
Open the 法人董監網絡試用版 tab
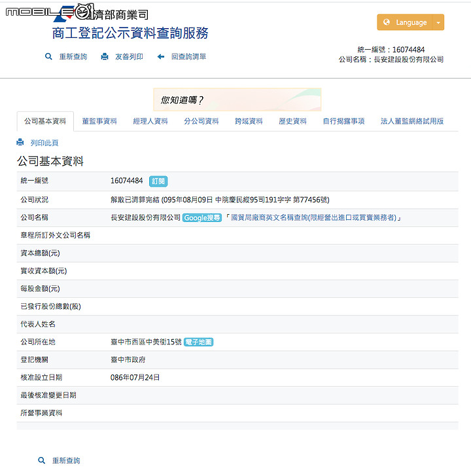(x=412, y=121)
